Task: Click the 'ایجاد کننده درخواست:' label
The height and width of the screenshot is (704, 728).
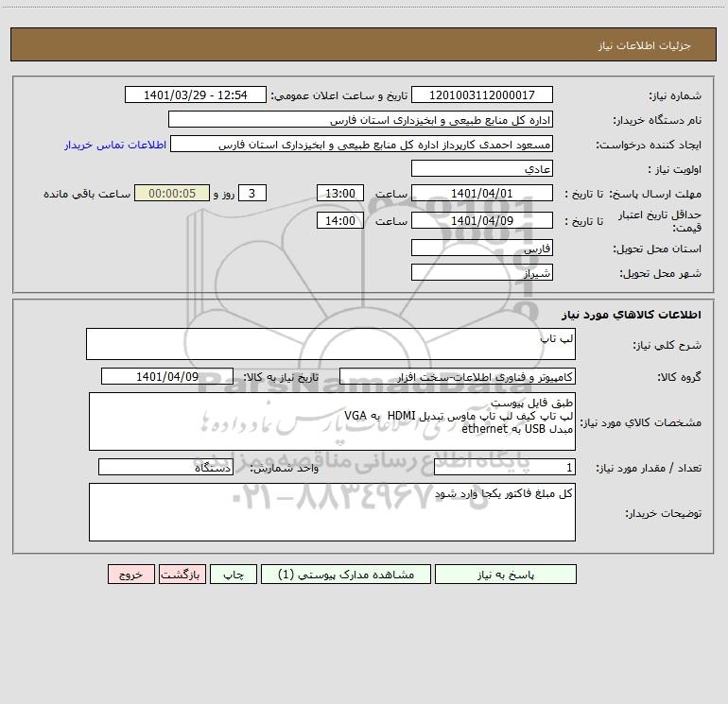Action: [649, 145]
